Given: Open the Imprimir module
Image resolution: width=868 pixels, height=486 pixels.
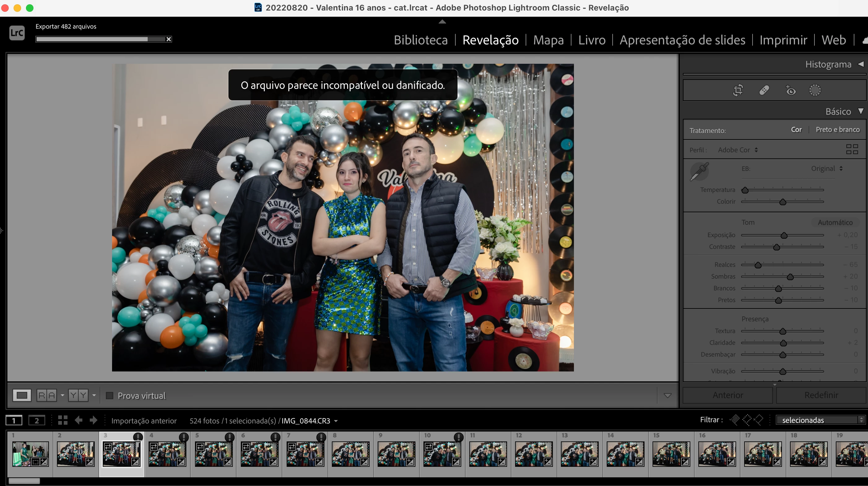Looking at the screenshot, I should [783, 40].
